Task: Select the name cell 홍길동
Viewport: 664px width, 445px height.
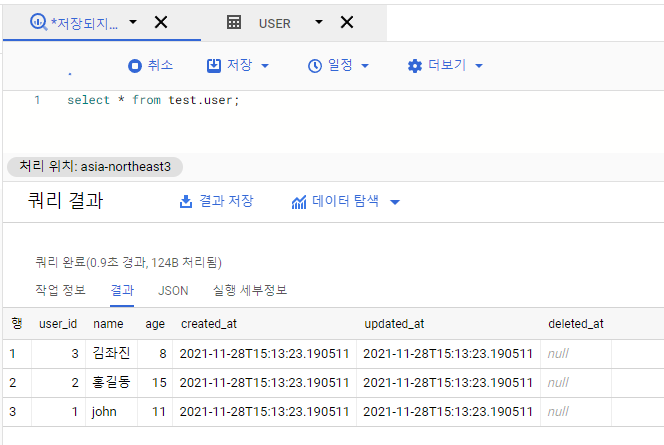Action: point(111,382)
